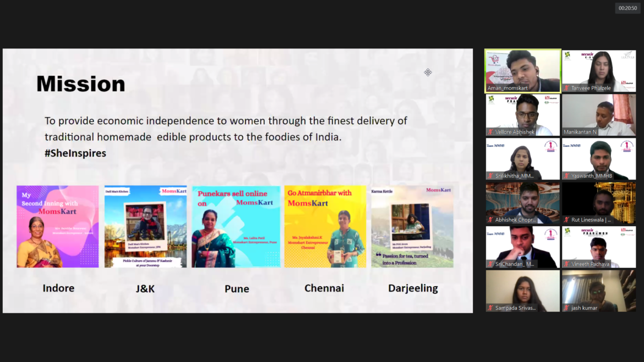This screenshot has height=362, width=644.
Task: Select Aman_momskart active speaker video tile
Action: (x=522, y=70)
